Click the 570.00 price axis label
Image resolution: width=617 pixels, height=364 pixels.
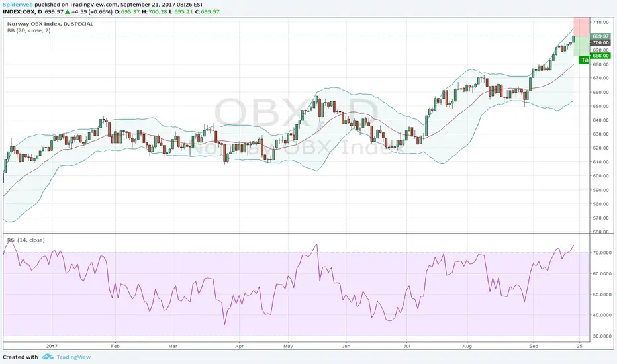(x=601, y=218)
